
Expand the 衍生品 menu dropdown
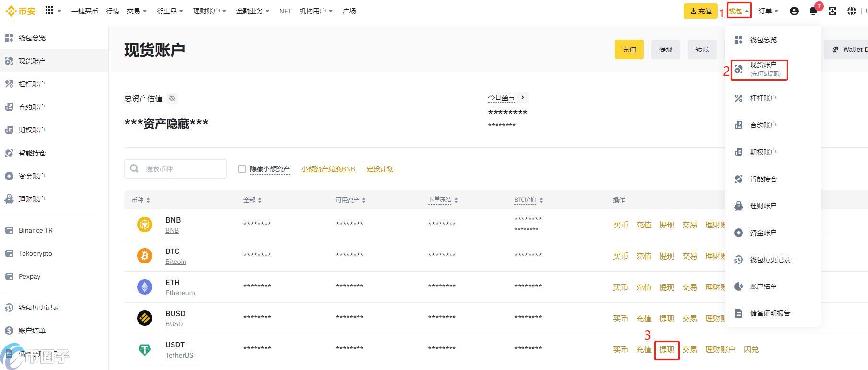170,11
